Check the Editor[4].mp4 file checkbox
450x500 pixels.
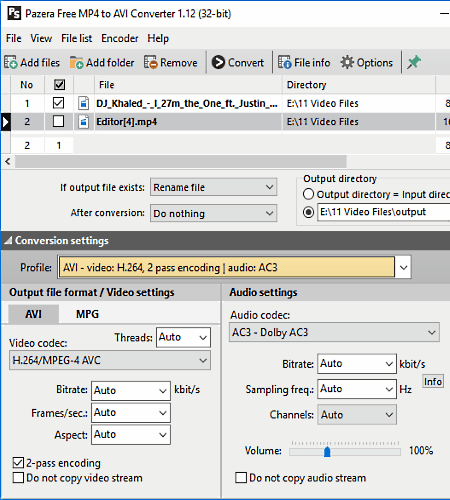tap(59, 121)
